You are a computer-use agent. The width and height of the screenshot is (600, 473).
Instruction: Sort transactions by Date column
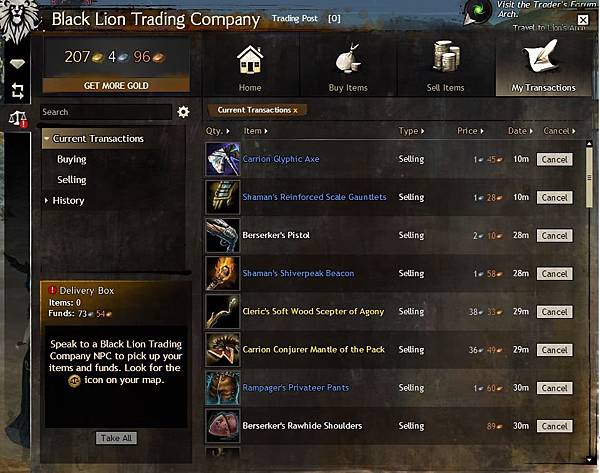tap(520, 131)
